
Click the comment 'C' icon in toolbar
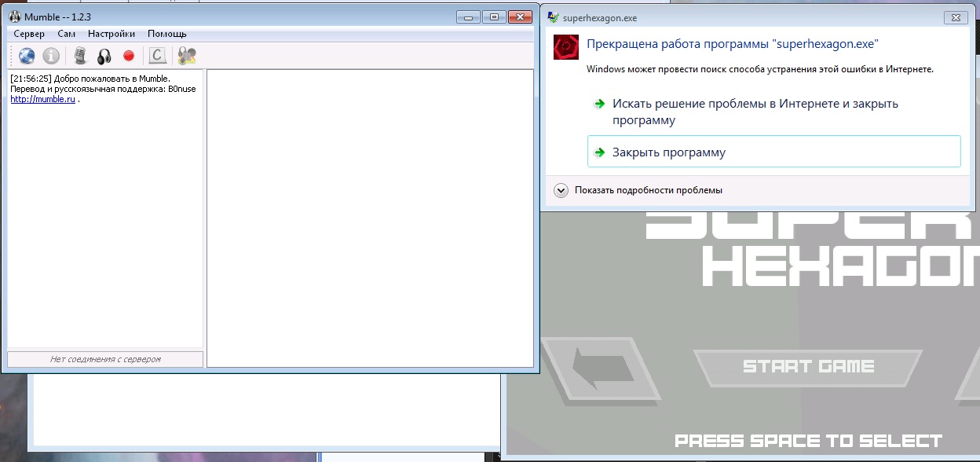tap(157, 56)
